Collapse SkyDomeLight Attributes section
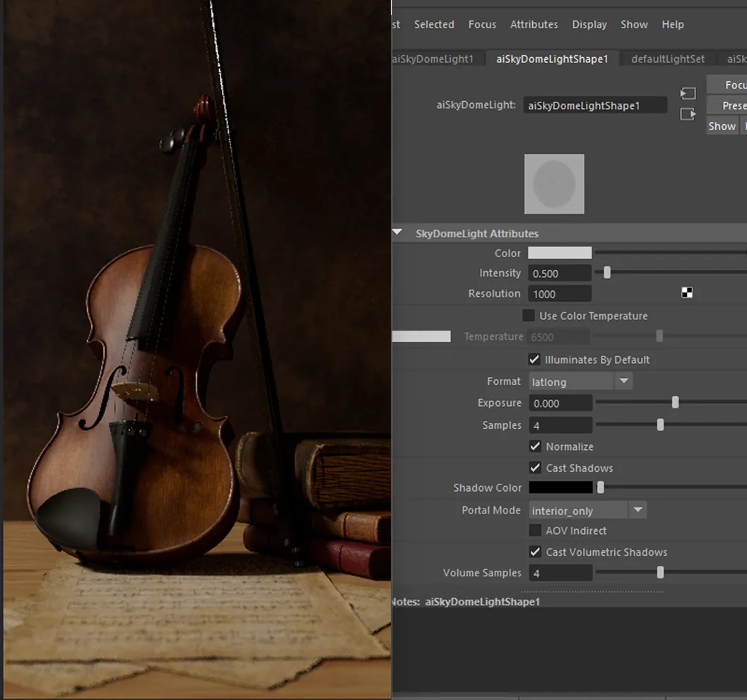Image resolution: width=747 pixels, height=700 pixels. tap(397, 233)
